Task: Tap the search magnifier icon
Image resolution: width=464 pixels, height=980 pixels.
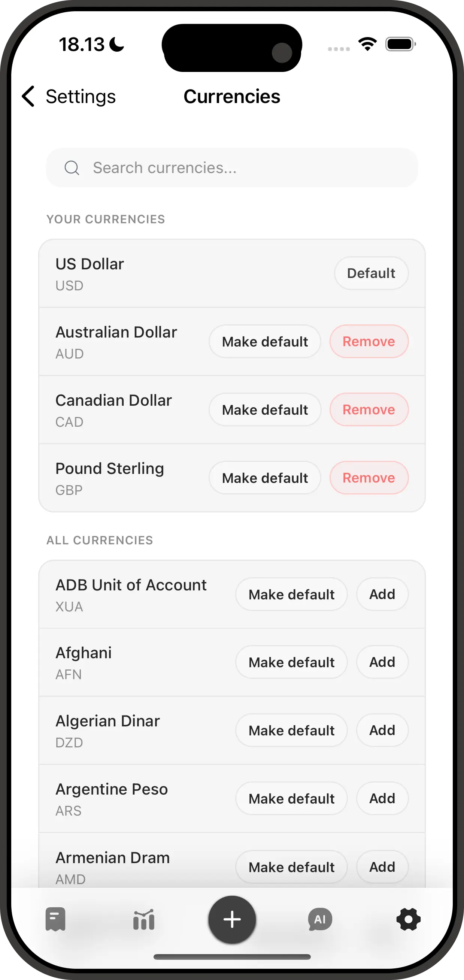Action: 72,168
